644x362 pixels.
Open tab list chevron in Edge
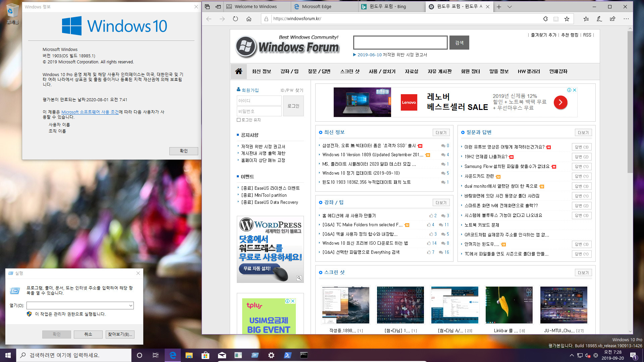509,7
